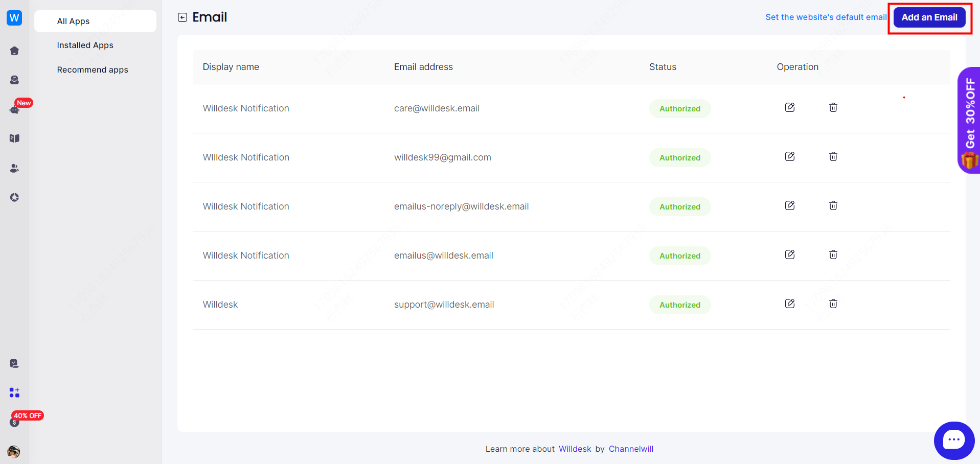Open the live chat bubble widget
Screen dimensions: 980x464
pyautogui.click(x=954, y=440)
